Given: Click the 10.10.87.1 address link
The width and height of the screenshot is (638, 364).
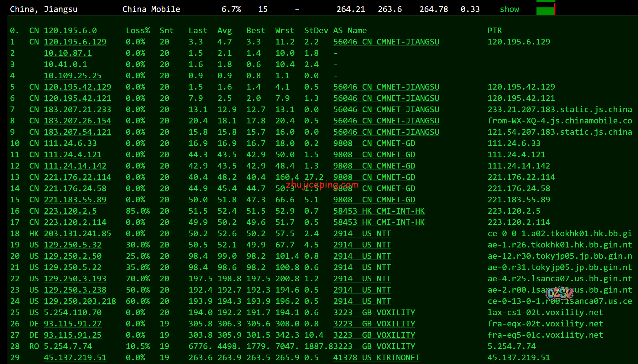Looking at the screenshot, I should [x=68, y=53].
